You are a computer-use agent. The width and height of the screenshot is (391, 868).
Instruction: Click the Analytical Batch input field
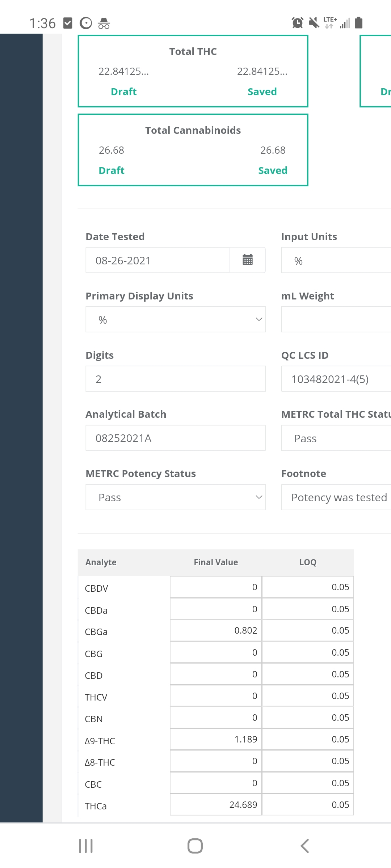(176, 438)
